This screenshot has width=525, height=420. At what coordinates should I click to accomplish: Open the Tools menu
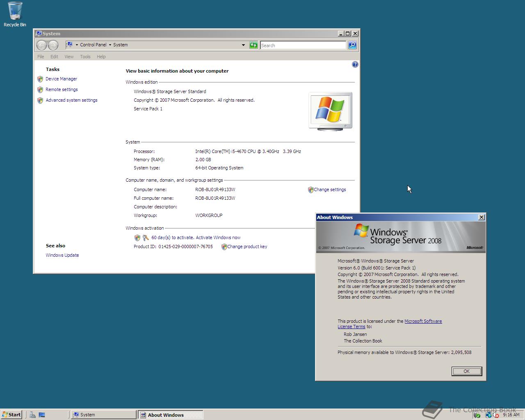[x=85, y=57]
